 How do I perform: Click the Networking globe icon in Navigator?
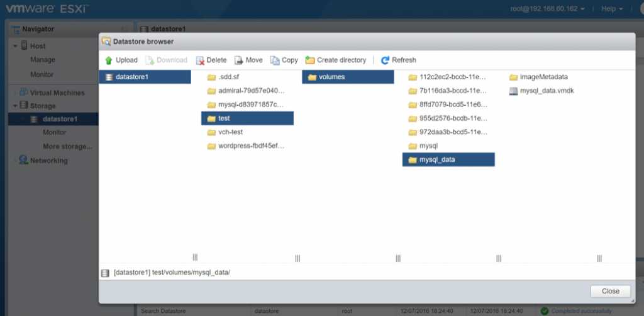[24, 160]
